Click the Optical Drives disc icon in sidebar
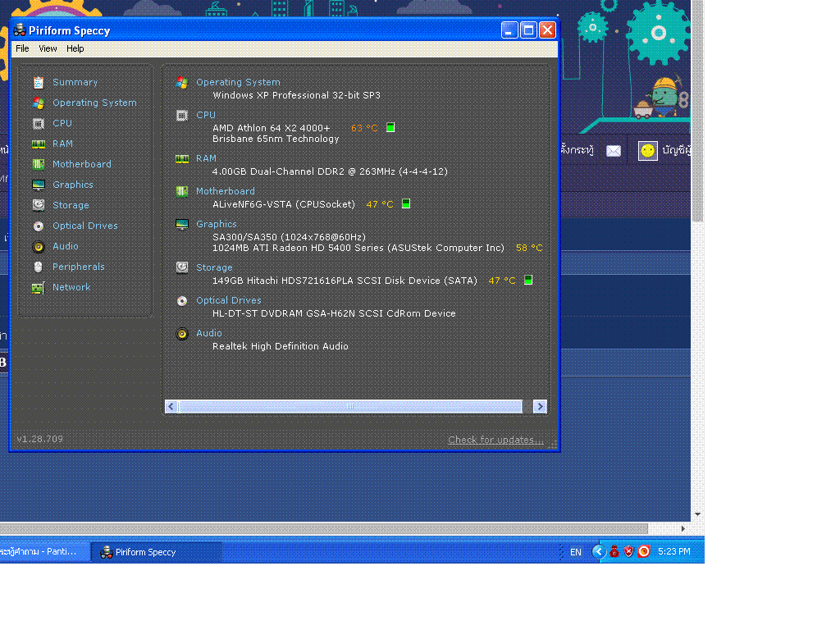This screenshot has width=840, height=630. coord(38,226)
